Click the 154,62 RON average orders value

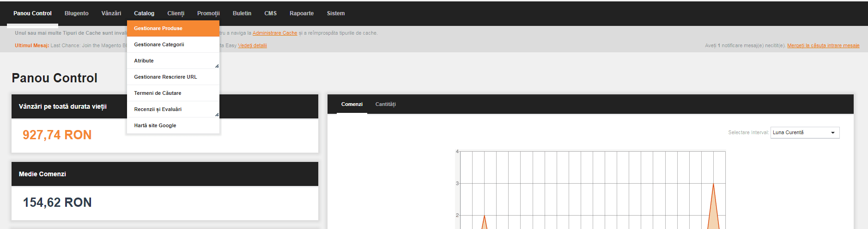tap(57, 202)
